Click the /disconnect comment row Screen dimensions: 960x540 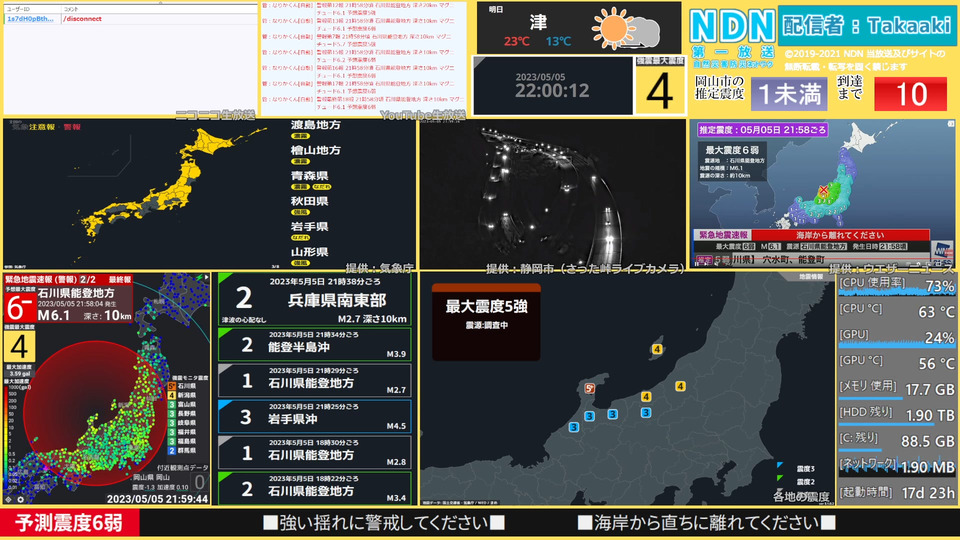click(130, 19)
